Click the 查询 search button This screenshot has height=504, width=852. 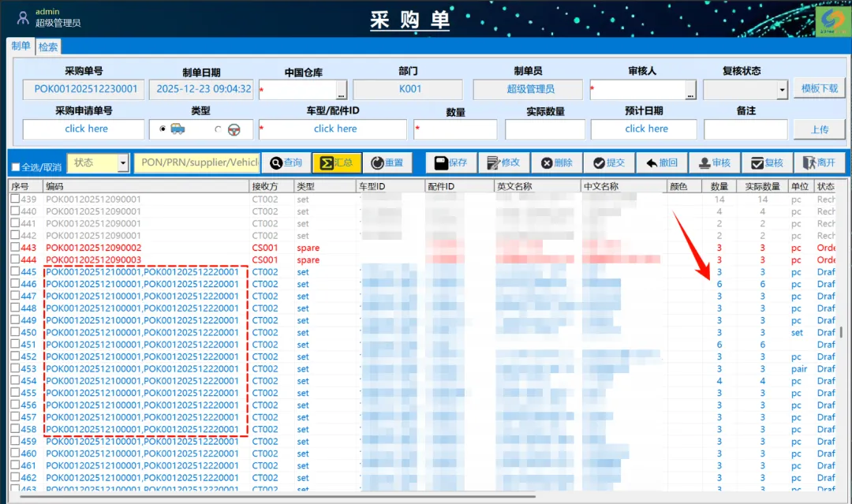[x=286, y=162]
